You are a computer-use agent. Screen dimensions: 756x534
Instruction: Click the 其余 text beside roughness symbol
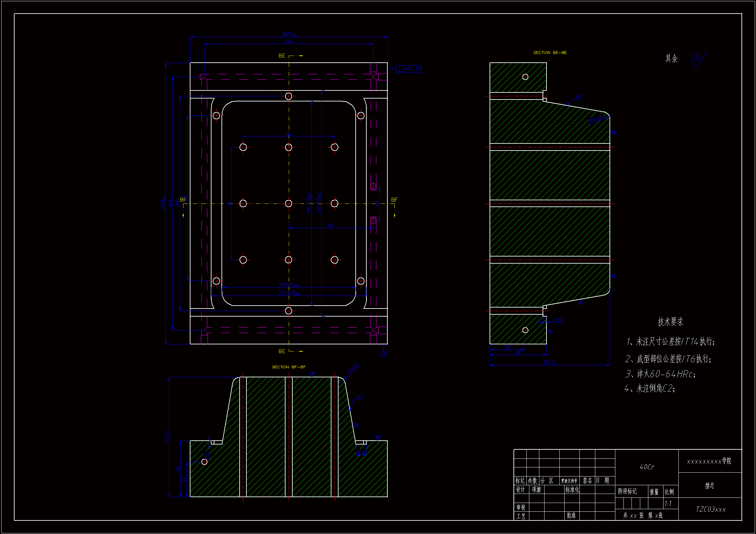pos(671,58)
